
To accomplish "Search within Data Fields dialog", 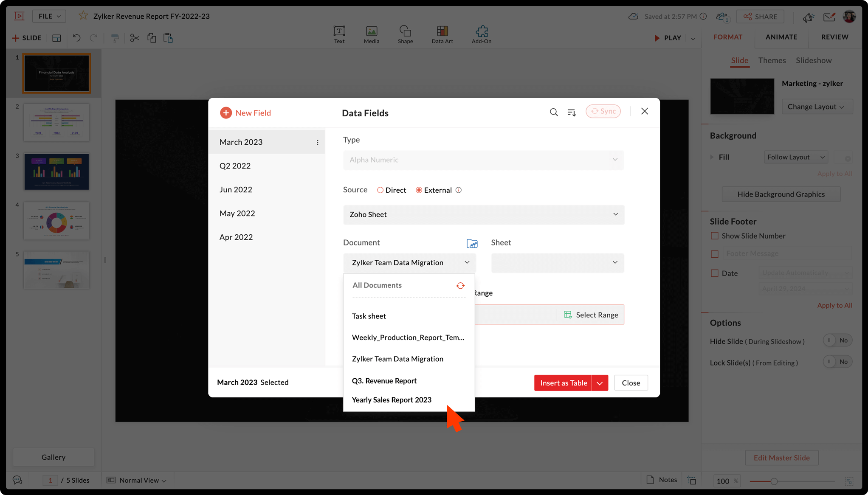I will click(554, 112).
